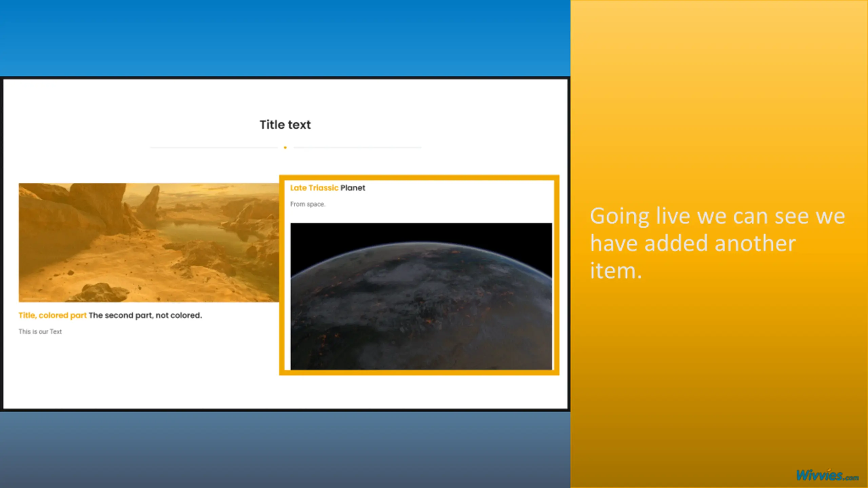
Task: Select the orange "Late Triassic" title text
Action: tap(314, 188)
